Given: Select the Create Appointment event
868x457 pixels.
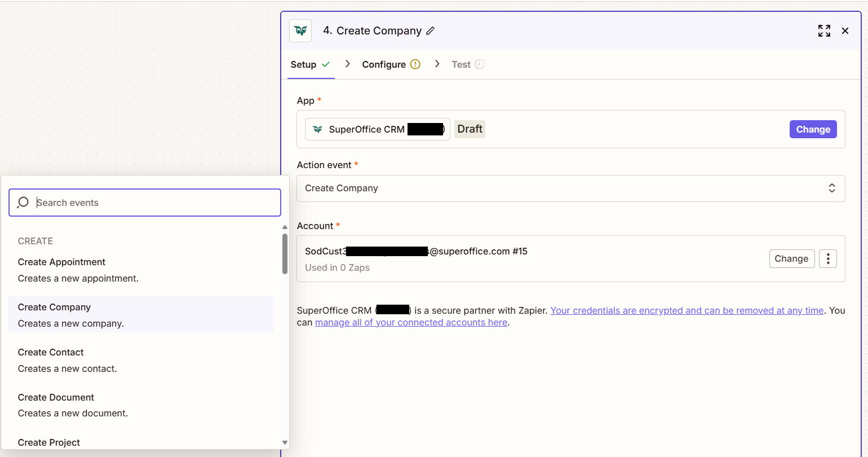Looking at the screenshot, I should (61, 262).
